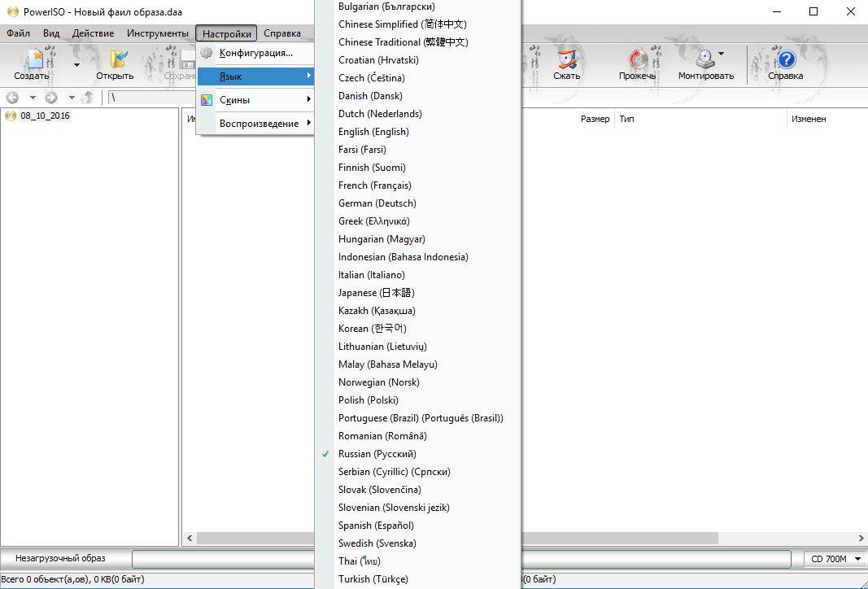Click the Forward navigation arrow

pos(51,98)
